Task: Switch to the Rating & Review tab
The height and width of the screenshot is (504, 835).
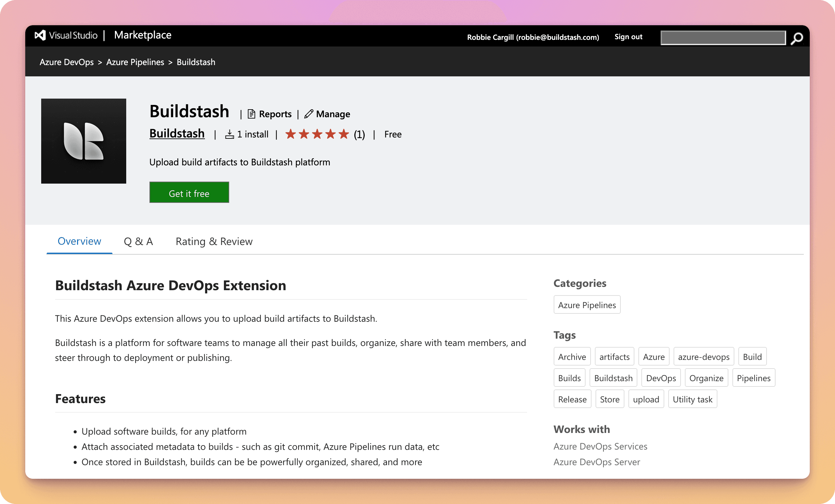Action: (x=214, y=241)
